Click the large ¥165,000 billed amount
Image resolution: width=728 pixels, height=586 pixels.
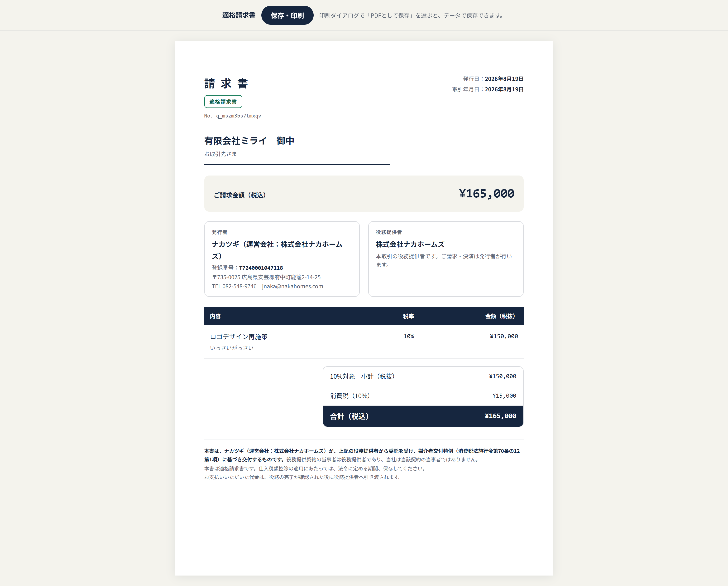(487, 194)
